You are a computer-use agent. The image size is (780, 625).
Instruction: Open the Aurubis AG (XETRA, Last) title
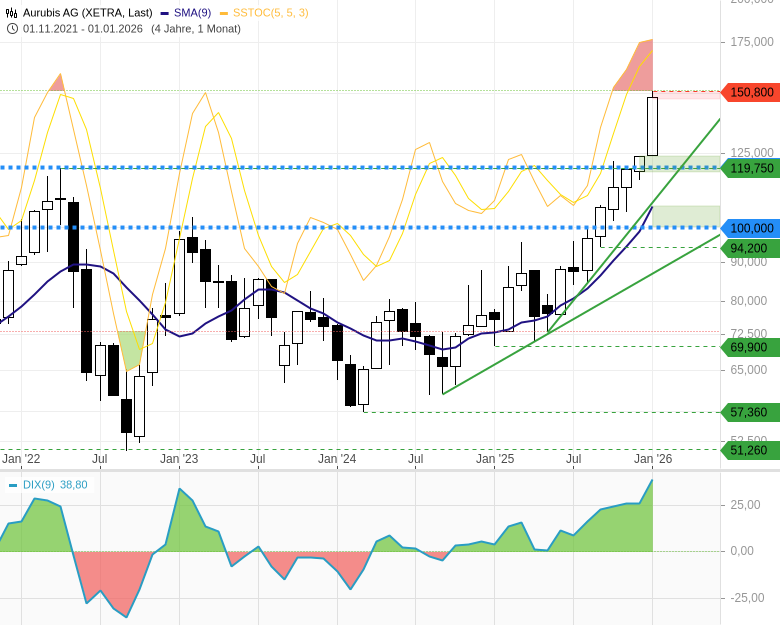tap(88, 13)
